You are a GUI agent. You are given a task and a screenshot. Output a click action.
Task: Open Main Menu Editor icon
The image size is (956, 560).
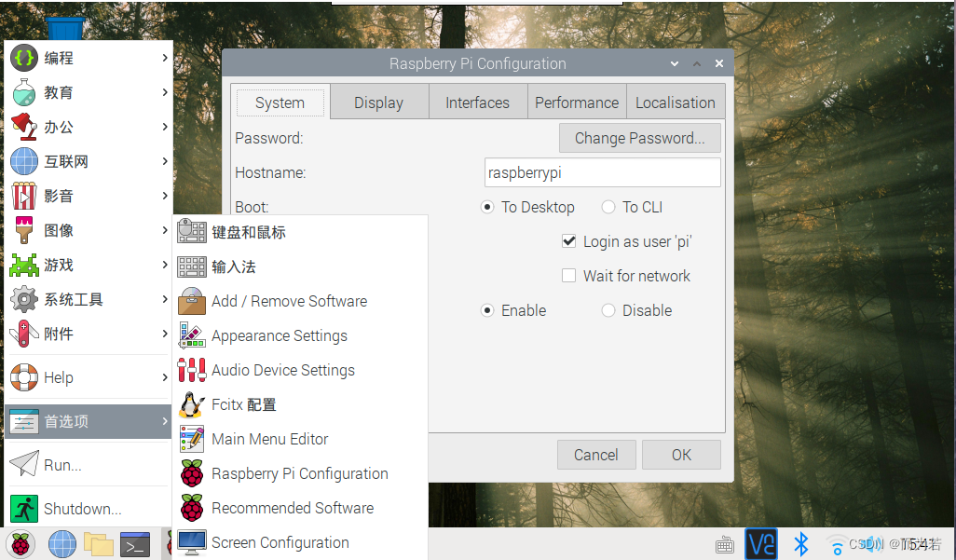[192, 439]
